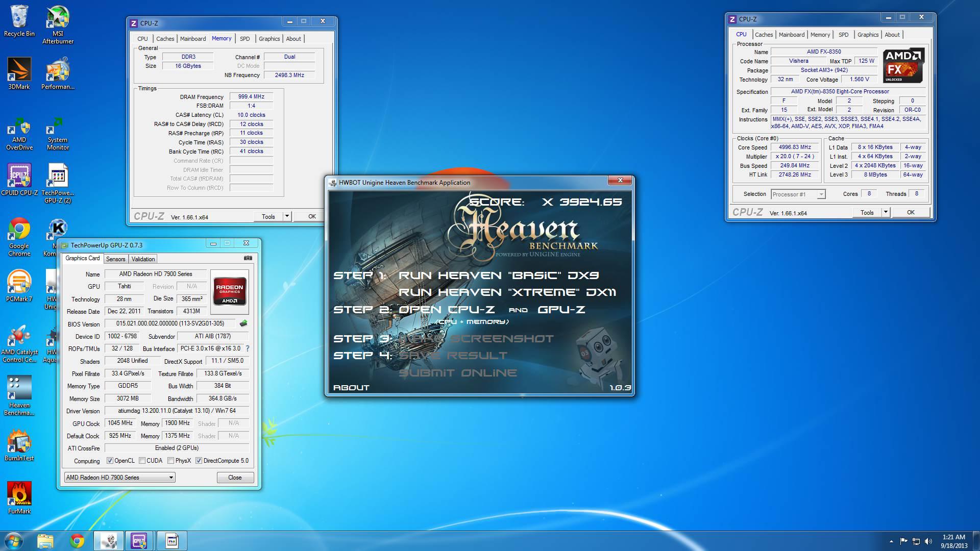Viewport: 980px width, 551px height.
Task: Click the Action Center flag tray icon
Action: coord(903,541)
